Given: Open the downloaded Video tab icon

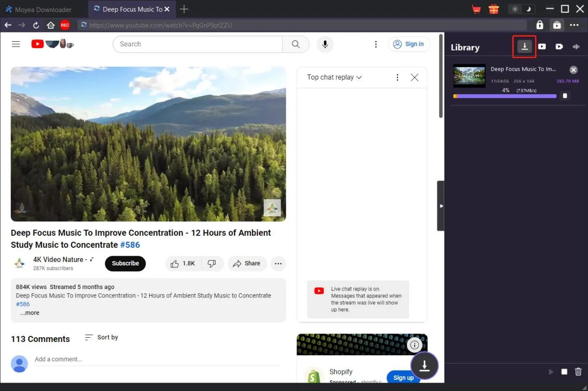Looking at the screenshot, I should (x=542, y=47).
